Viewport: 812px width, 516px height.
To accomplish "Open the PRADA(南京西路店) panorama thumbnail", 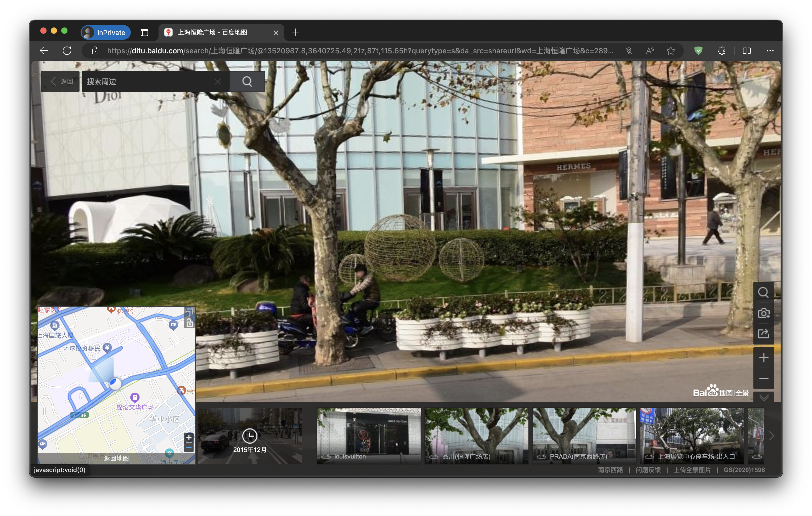I will point(584,436).
